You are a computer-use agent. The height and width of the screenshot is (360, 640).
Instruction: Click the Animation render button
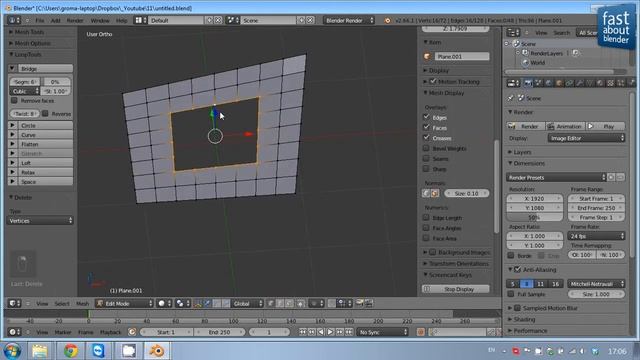click(564, 126)
